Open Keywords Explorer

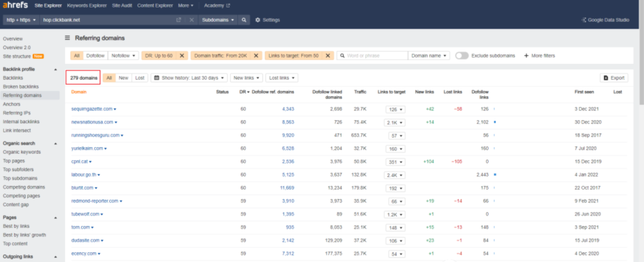coord(87,6)
